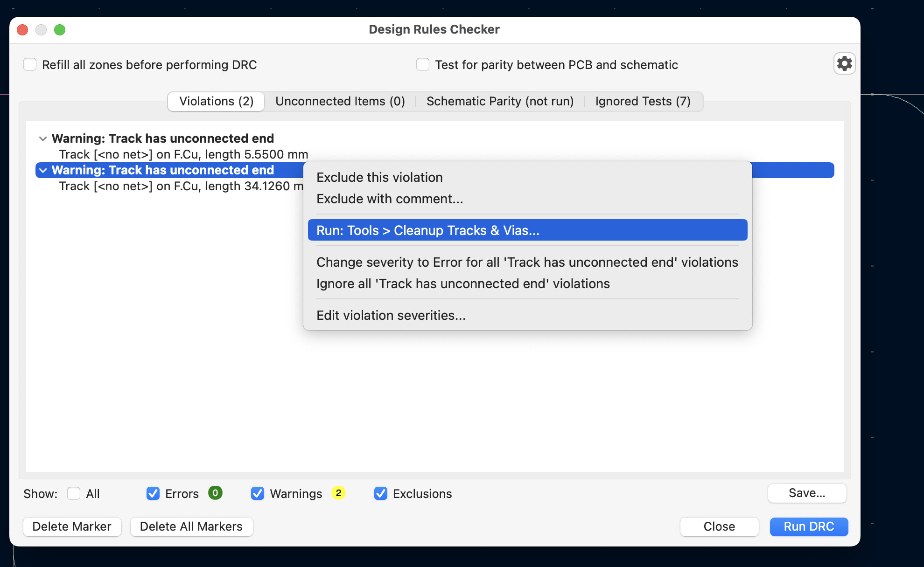Choose Edit violation severities menu entry
Viewport: 924px width, 567px height.
(391, 315)
